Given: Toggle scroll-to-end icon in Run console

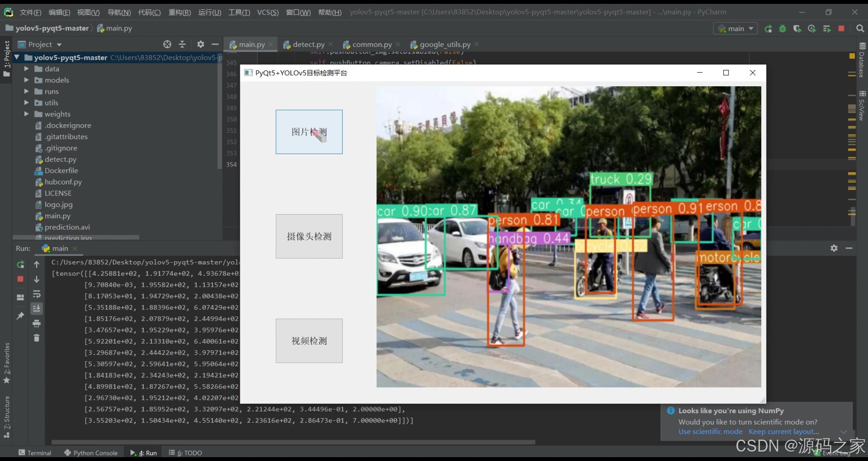Looking at the screenshot, I should pos(37,308).
